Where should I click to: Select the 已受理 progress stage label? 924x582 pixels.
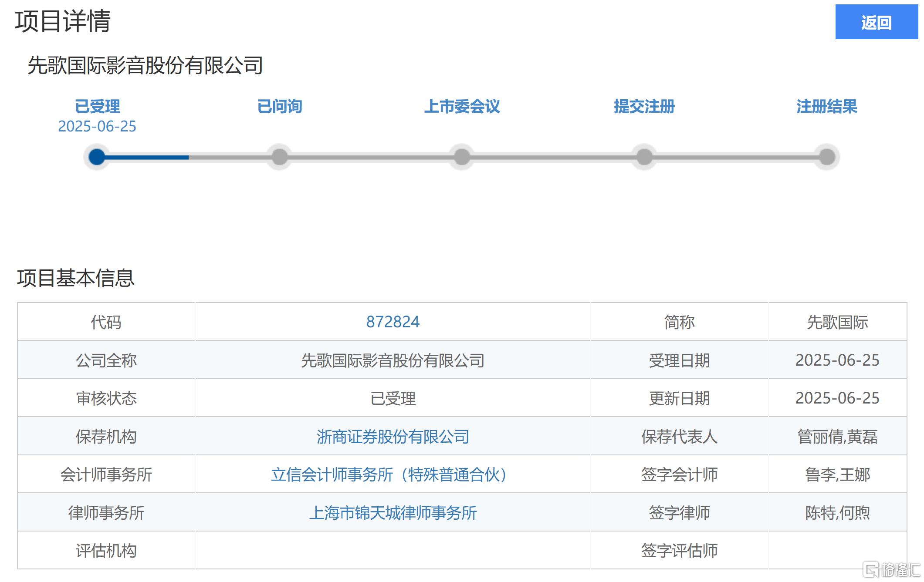pos(97,107)
